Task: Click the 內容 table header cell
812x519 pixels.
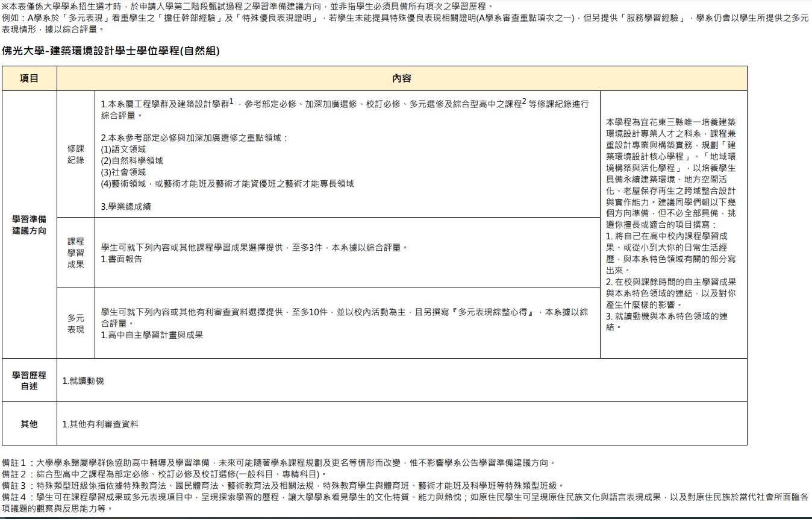Action: click(x=402, y=78)
